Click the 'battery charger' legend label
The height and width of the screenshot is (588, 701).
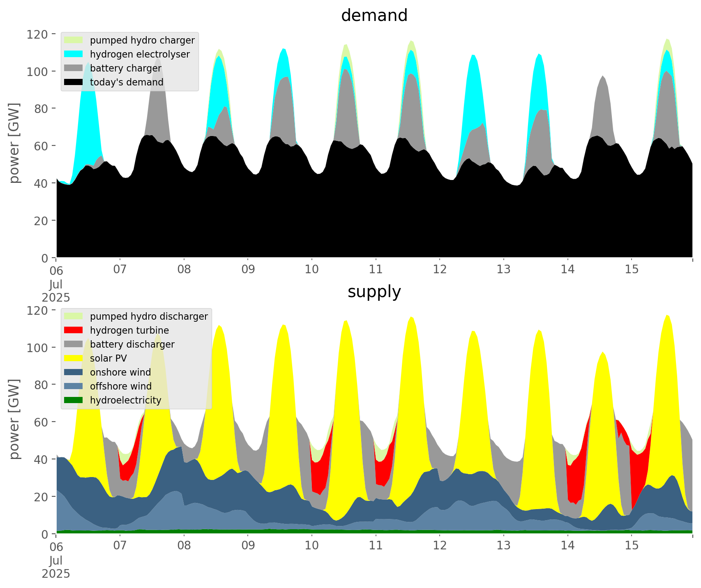tap(125, 68)
